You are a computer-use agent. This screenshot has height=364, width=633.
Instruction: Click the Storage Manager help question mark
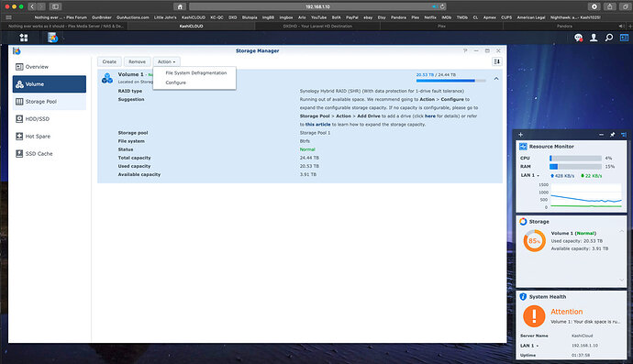point(465,50)
